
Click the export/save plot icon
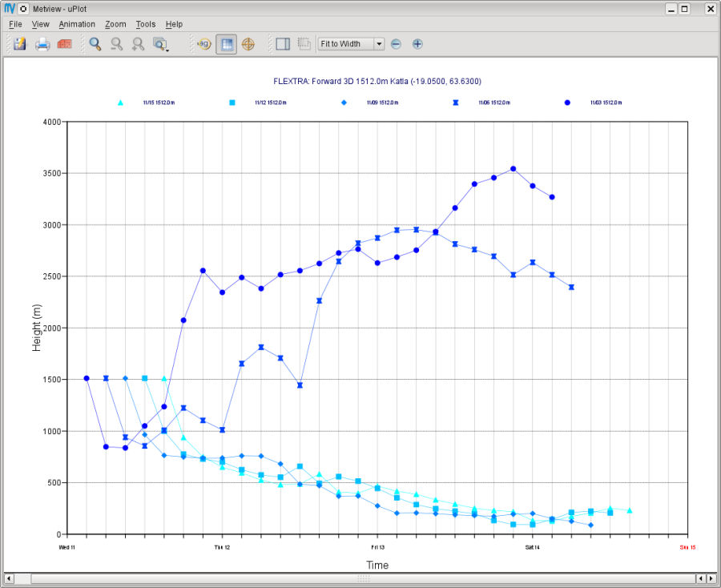click(x=20, y=44)
